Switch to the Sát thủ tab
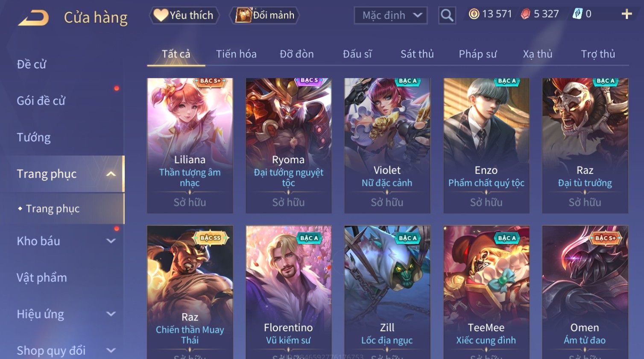This screenshot has width=644, height=359. 417,54
